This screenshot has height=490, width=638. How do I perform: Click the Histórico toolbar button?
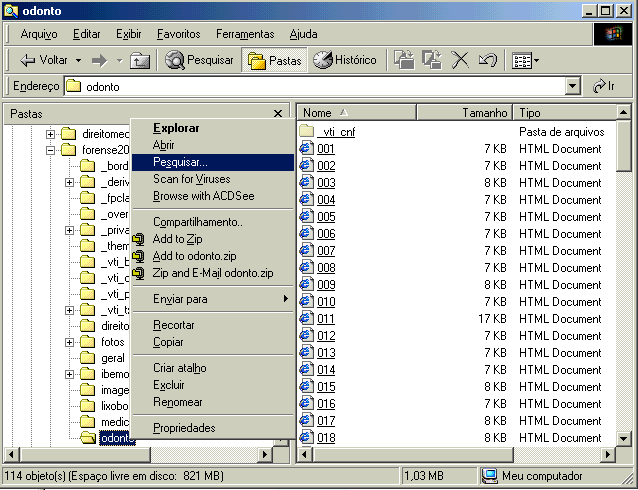tap(344, 60)
